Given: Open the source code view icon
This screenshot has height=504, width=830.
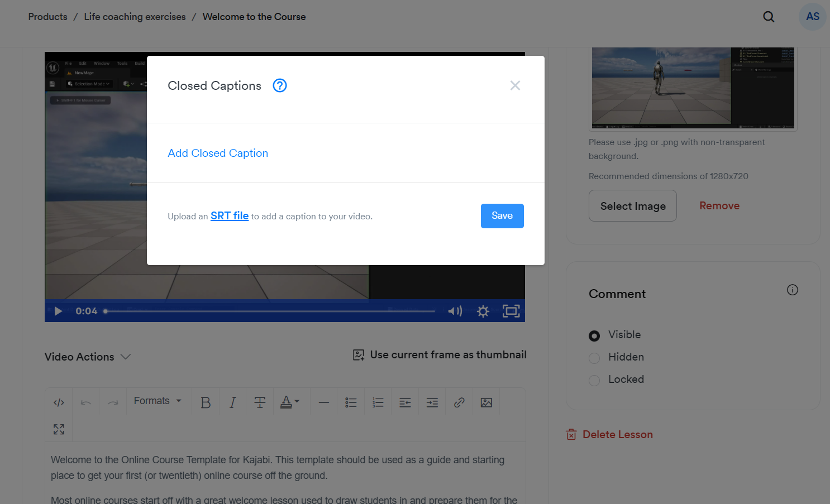Looking at the screenshot, I should (59, 402).
